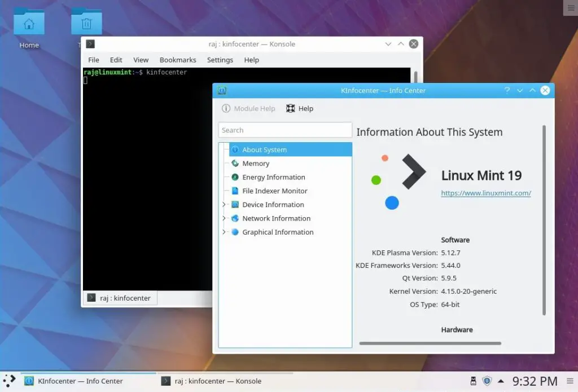This screenshot has height=392, width=578.
Task: Click the KDE Frameworks Version value 5.44.0
Action: coord(450,265)
